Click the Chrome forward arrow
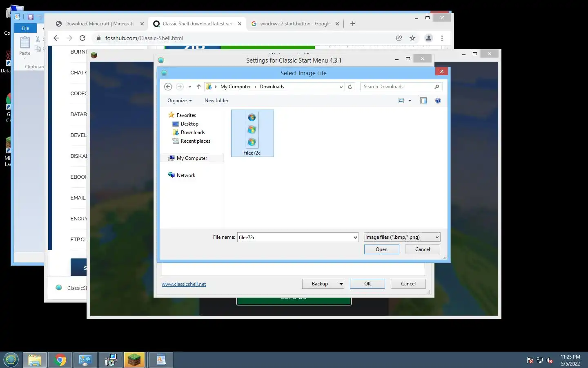 (69, 38)
